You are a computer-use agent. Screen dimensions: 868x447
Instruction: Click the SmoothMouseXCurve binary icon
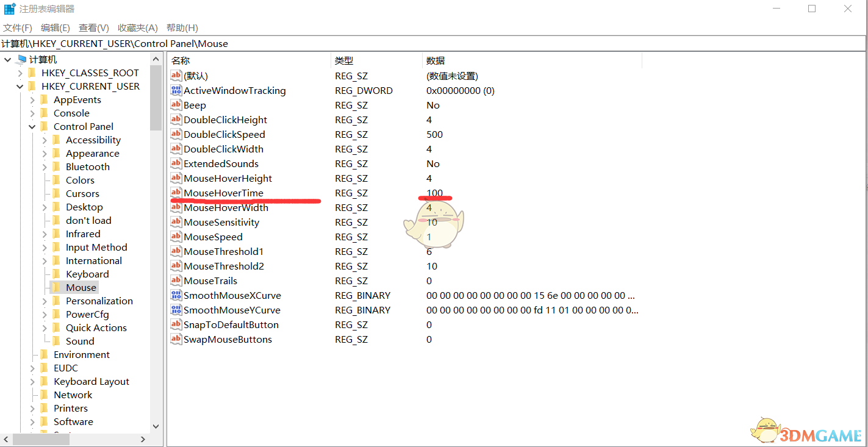pos(176,295)
